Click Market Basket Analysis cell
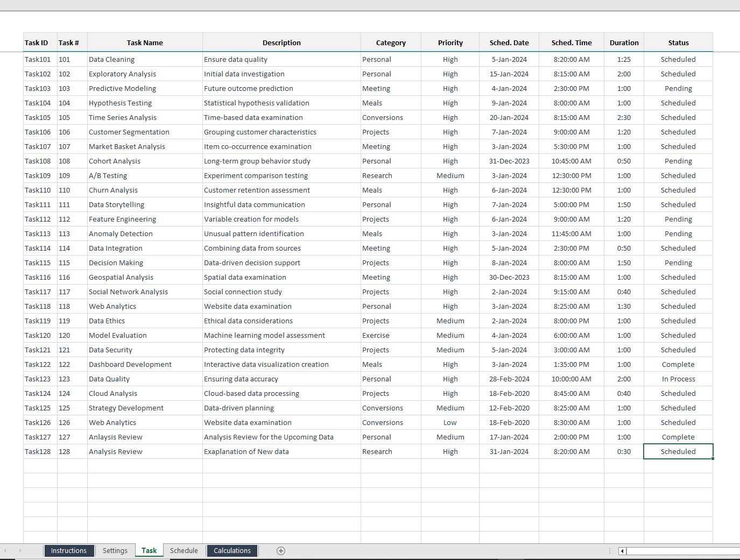Screen dimensions: 740x560 pos(145,146)
